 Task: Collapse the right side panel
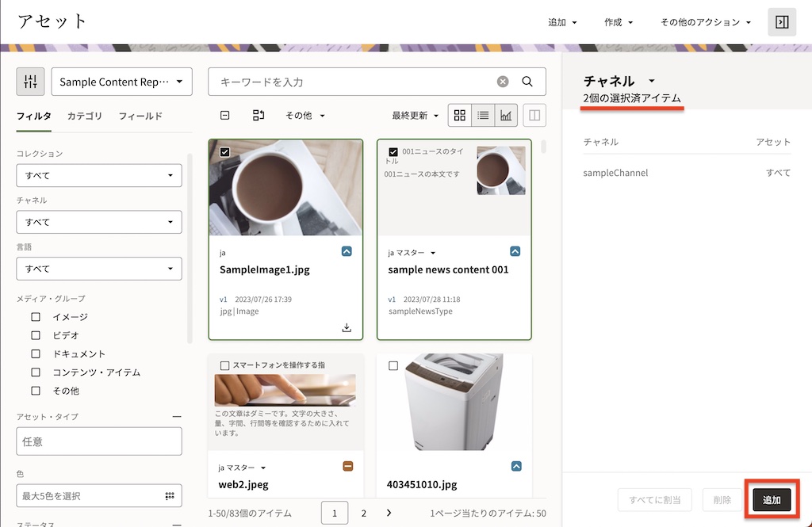point(781,22)
